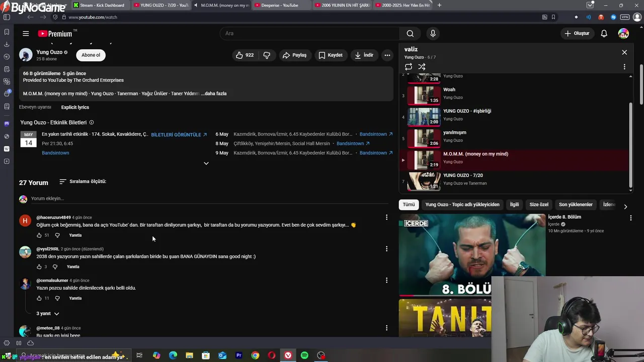644x362 pixels.
Task: Open Google Chrome from the taskbar
Action: [x=255, y=355]
